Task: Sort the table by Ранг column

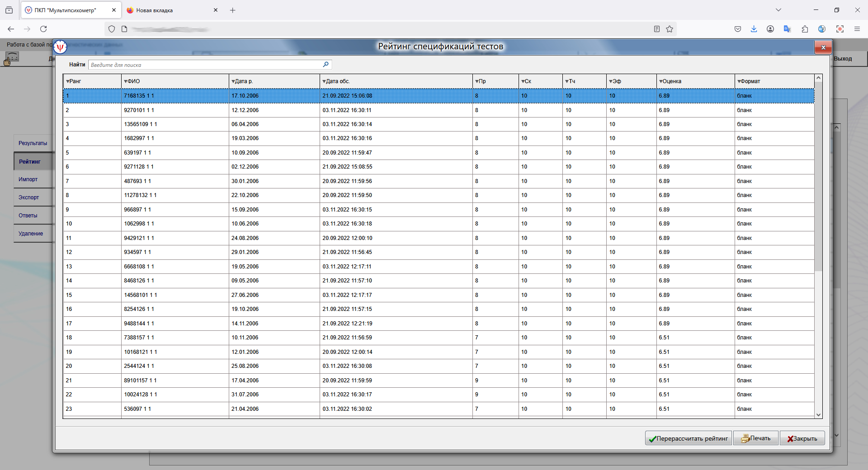Action: point(75,81)
